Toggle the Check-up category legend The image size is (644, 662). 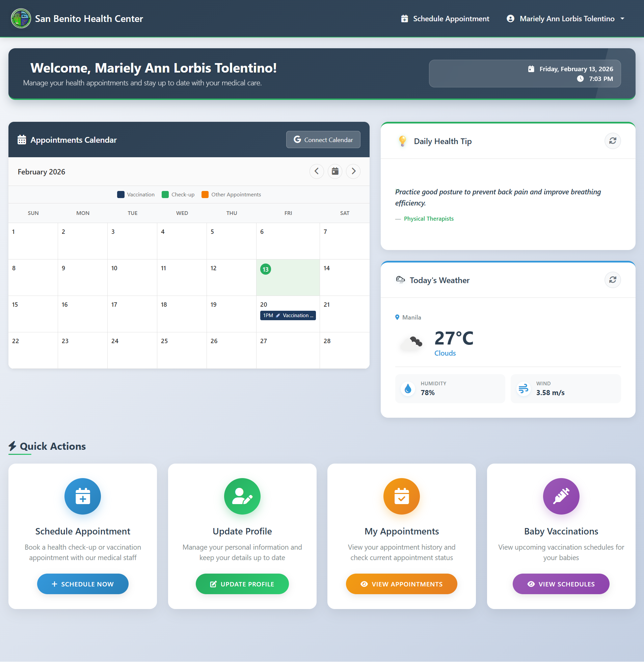178,194
